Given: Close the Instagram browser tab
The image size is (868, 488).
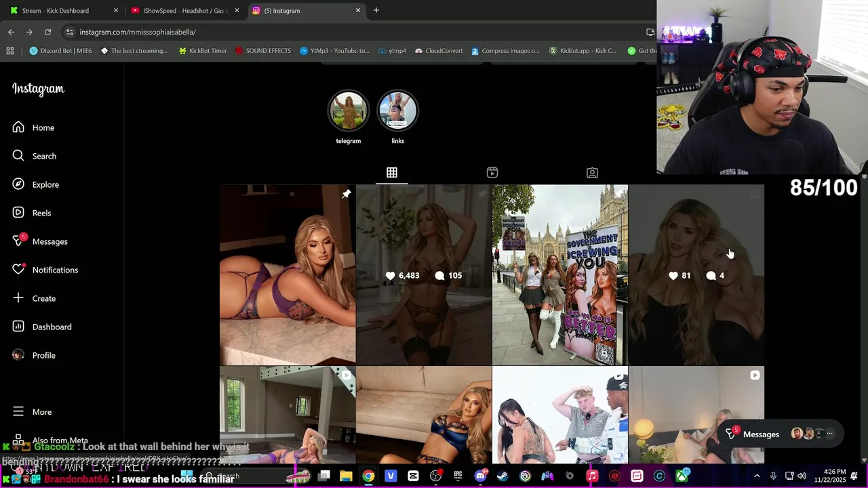Looking at the screenshot, I should tap(358, 10).
